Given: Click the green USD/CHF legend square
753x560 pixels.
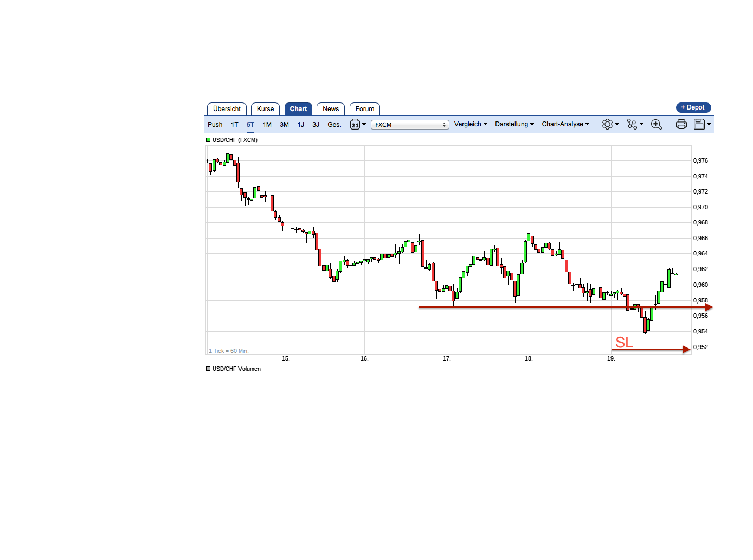Looking at the screenshot, I should pyautogui.click(x=208, y=139).
